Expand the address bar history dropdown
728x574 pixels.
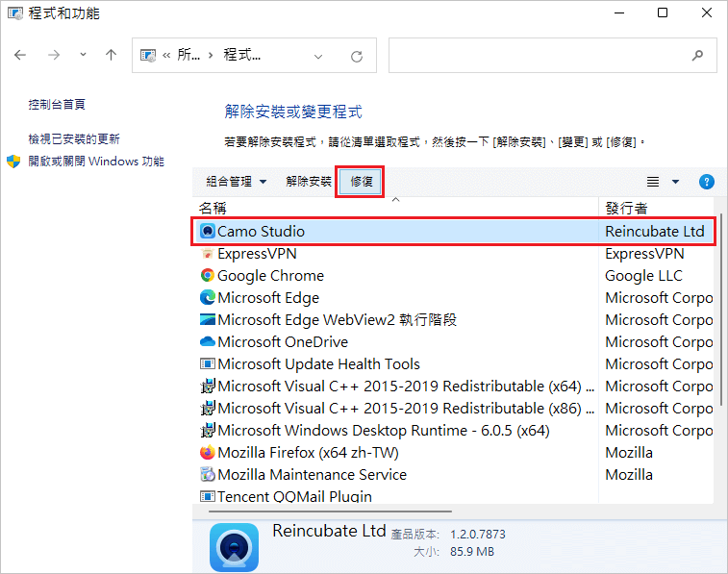(x=318, y=57)
